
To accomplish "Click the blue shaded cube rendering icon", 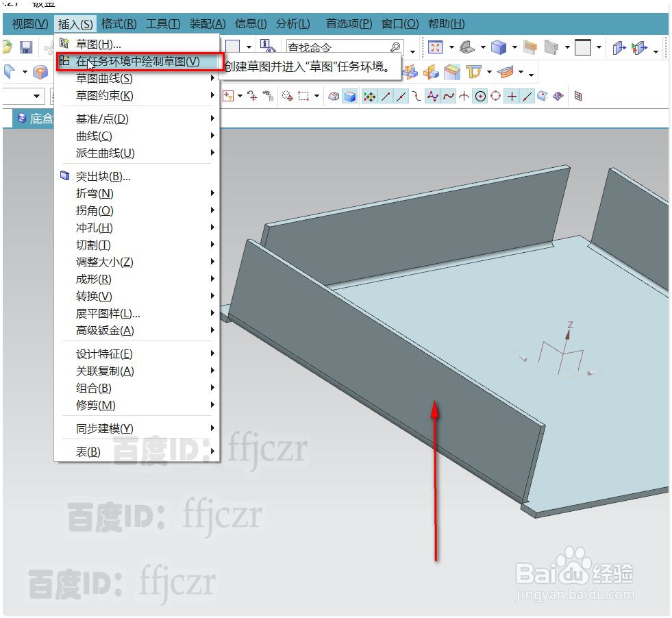I will coord(499,47).
